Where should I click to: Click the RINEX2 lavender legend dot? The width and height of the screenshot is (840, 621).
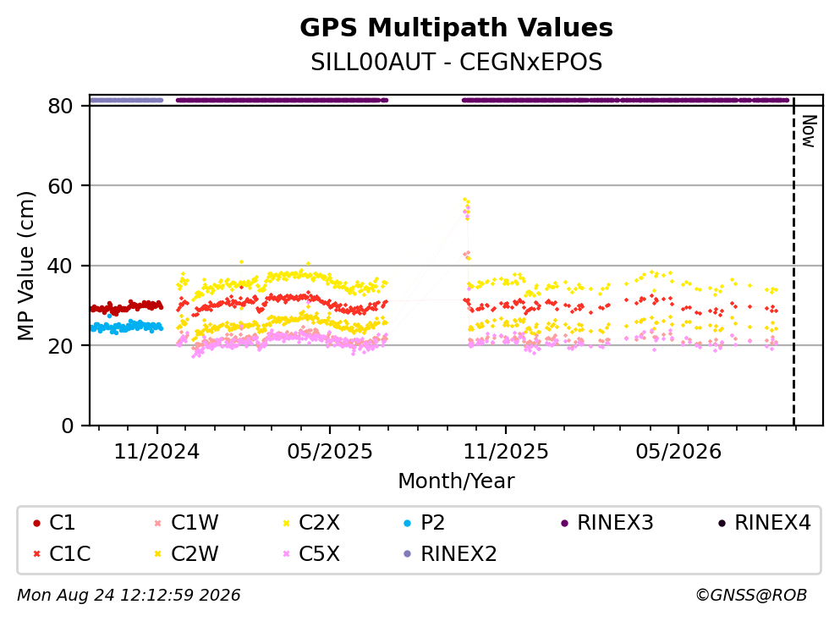[x=407, y=554]
